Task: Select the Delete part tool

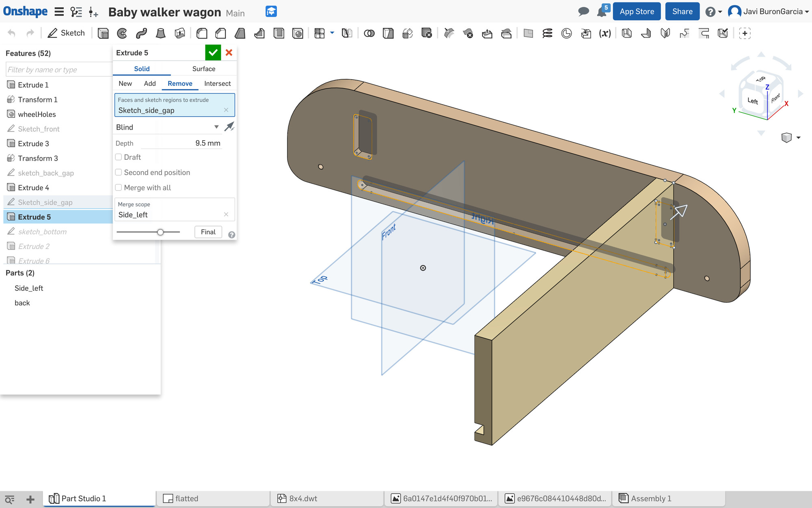Action: coord(427,33)
